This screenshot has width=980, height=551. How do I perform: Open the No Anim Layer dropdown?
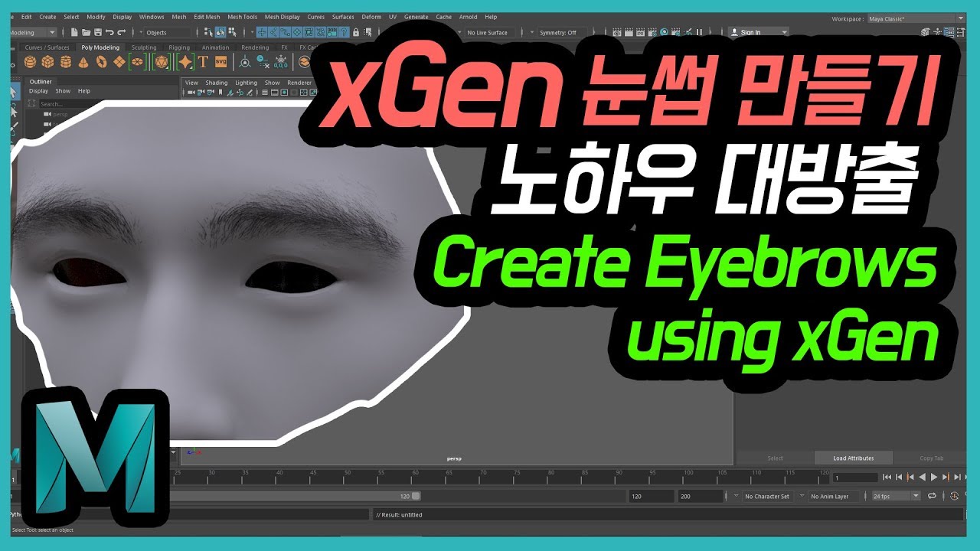point(833,496)
